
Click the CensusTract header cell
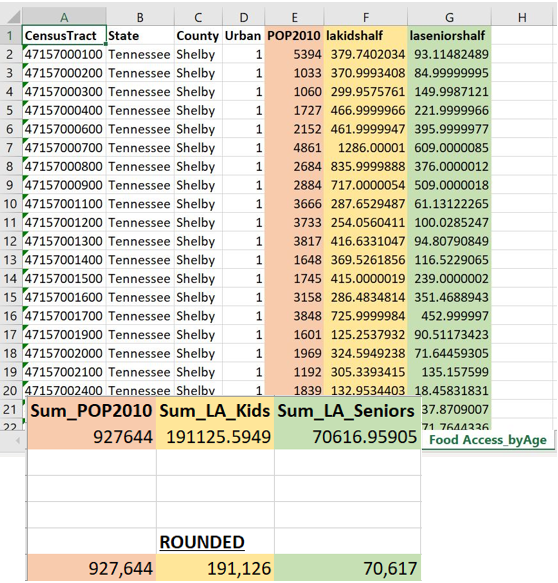pos(64,36)
